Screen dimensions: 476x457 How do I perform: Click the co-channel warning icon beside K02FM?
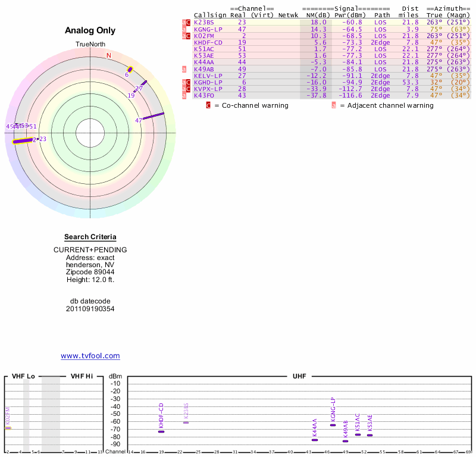189,36
